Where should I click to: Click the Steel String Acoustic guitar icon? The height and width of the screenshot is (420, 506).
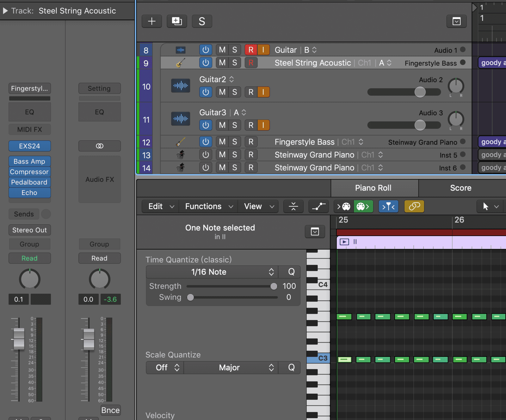181,63
